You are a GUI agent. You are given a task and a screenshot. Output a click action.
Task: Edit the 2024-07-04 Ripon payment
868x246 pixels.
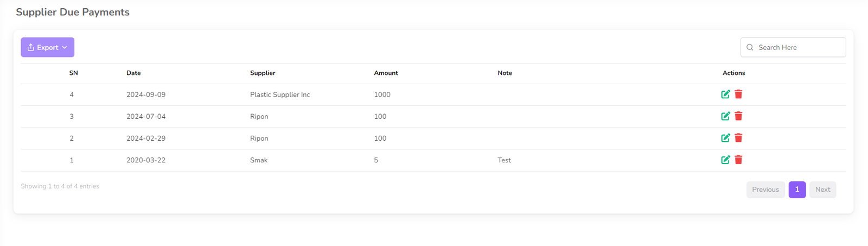[x=725, y=116]
